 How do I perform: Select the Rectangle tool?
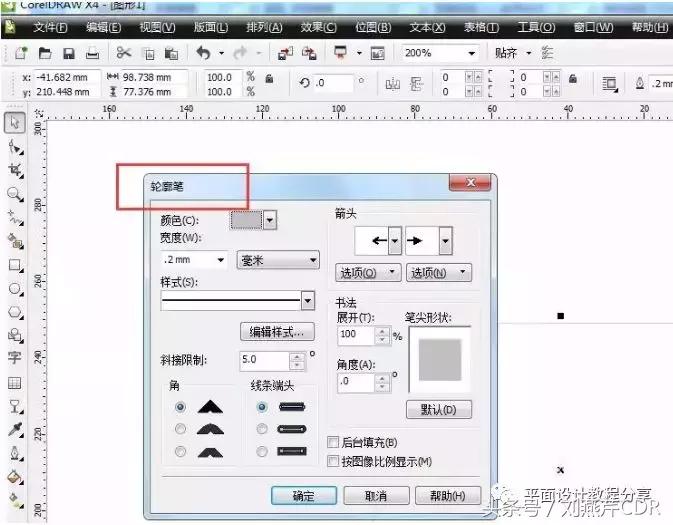pyautogui.click(x=15, y=265)
